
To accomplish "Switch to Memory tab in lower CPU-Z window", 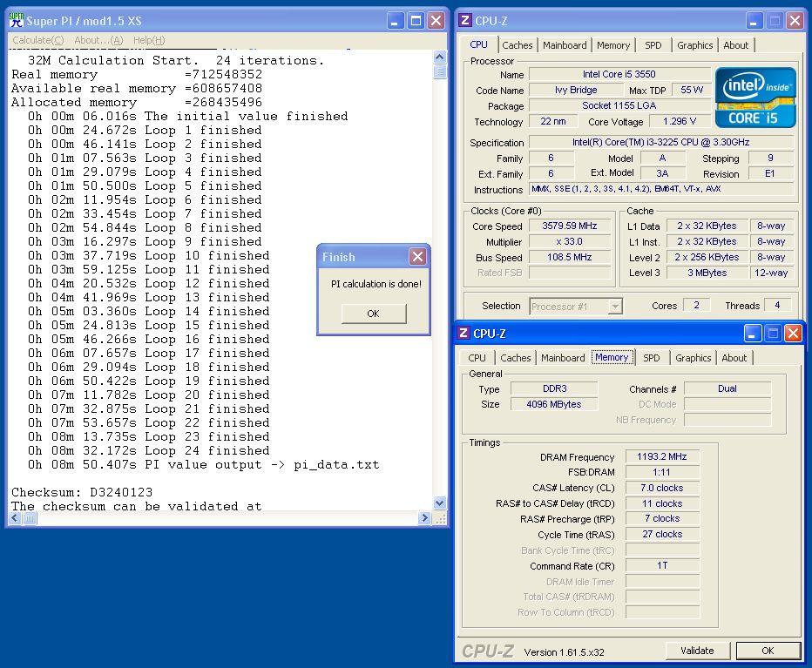I will pos(612,357).
